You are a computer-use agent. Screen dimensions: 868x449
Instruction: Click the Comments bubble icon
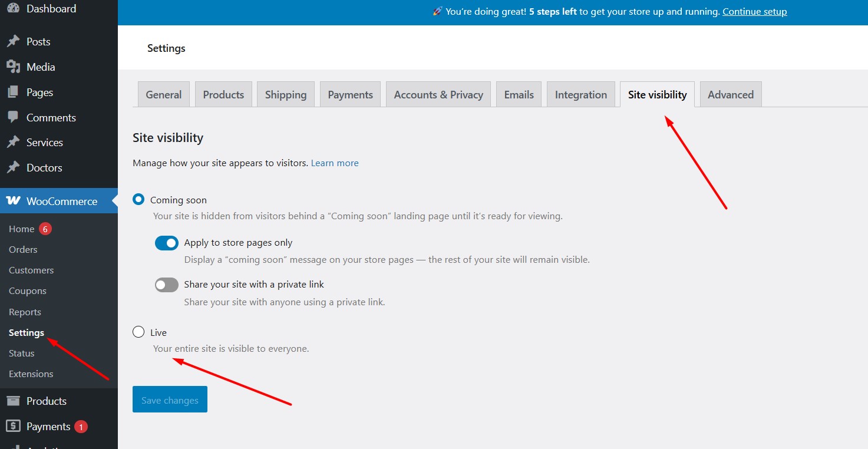click(13, 117)
